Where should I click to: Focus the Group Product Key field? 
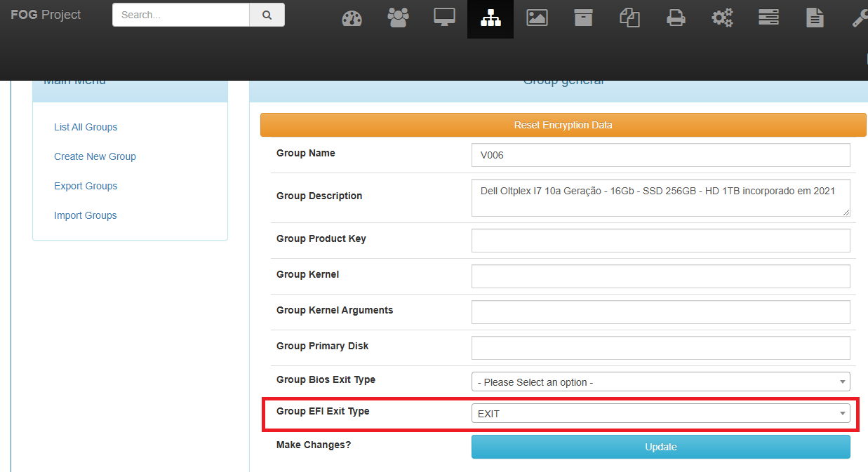pyautogui.click(x=660, y=241)
